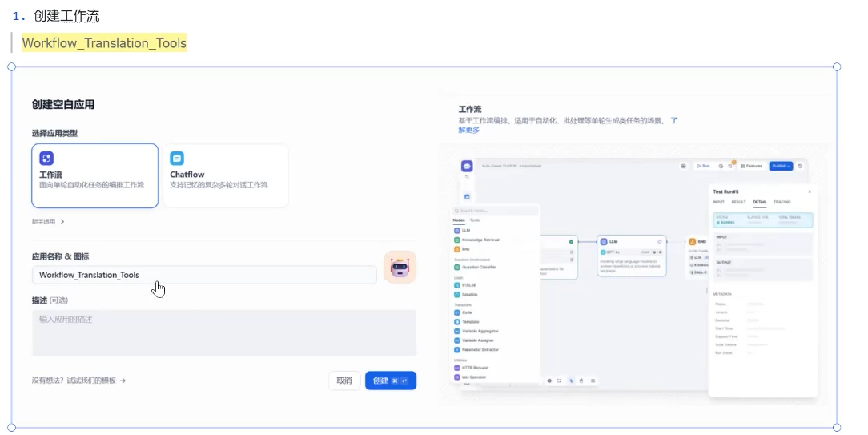The height and width of the screenshot is (435, 868).
Task: Close the Test Run#5 panel
Action: pyautogui.click(x=810, y=191)
